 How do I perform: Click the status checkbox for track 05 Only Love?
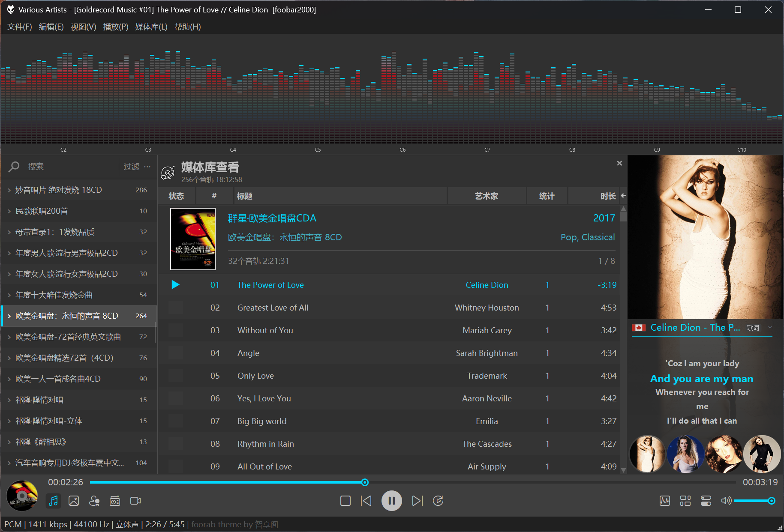point(175,376)
